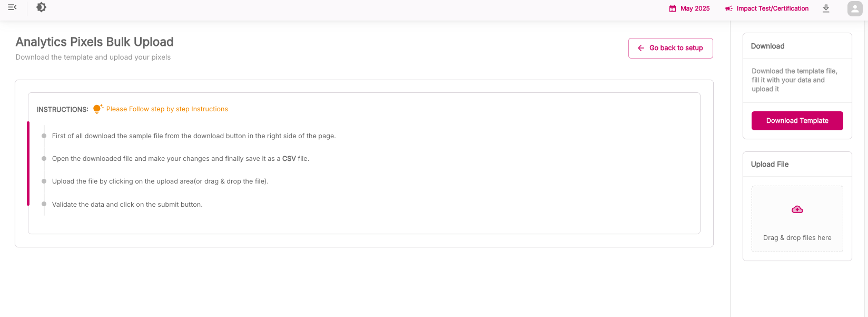Open the May 2025 date selector
Image resolution: width=868 pixels, height=317 pixels.
point(695,8)
